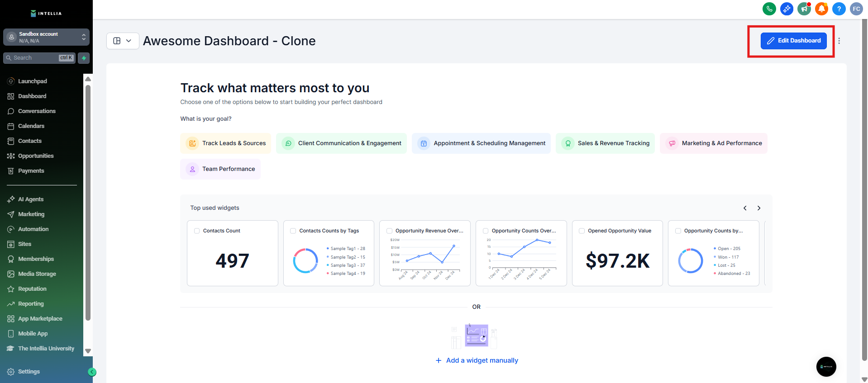Click the Client Communication chat bubble icon
This screenshot has width=868, height=383.
click(x=288, y=143)
